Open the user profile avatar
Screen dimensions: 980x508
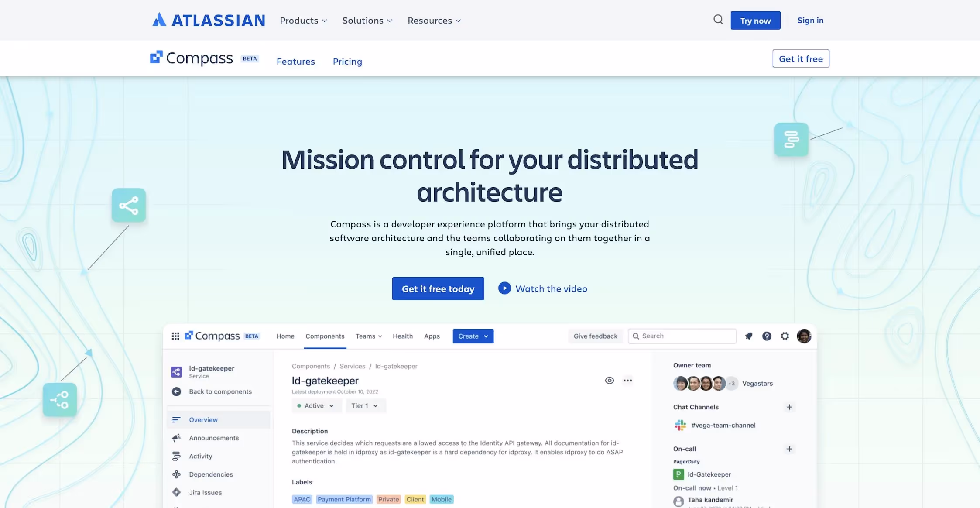click(x=804, y=336)
